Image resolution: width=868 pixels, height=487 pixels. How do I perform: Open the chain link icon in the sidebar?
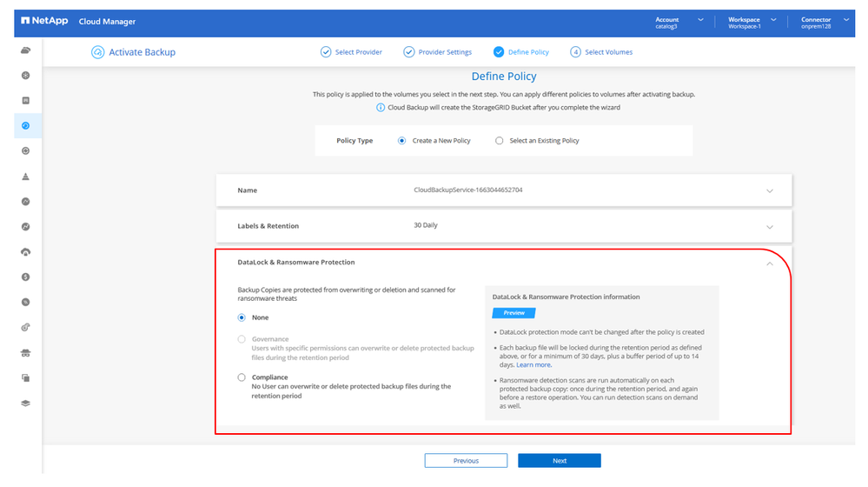tap(25, 328)
